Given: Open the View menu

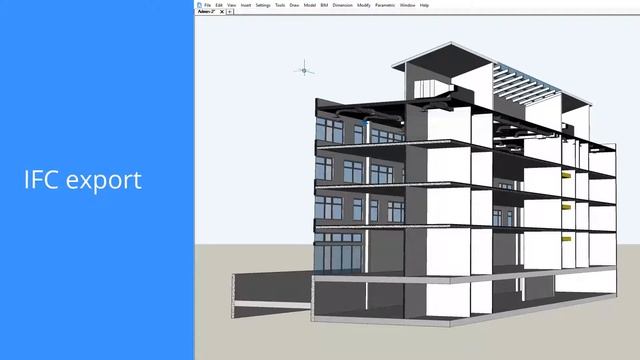Looking at the screenshot, I should click(x=231, y=5).
